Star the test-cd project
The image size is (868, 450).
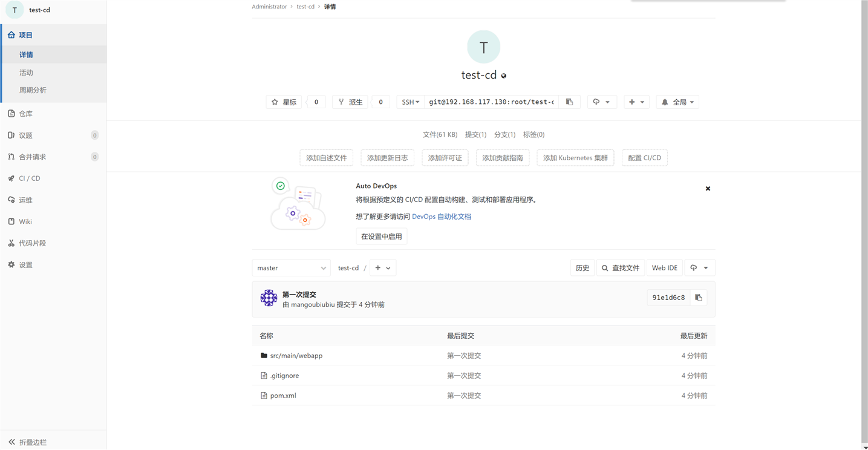283,102
